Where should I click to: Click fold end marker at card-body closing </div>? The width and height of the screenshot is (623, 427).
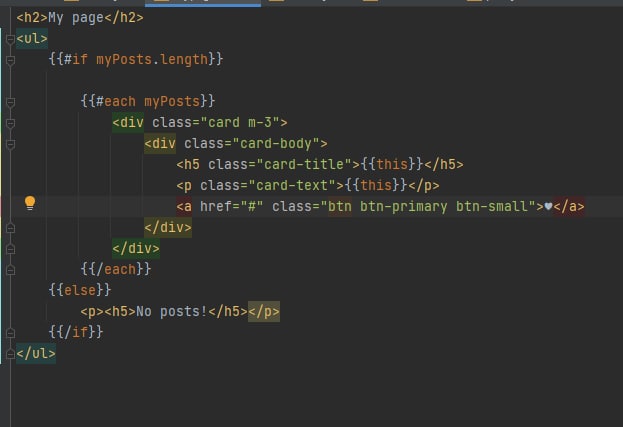10,228
